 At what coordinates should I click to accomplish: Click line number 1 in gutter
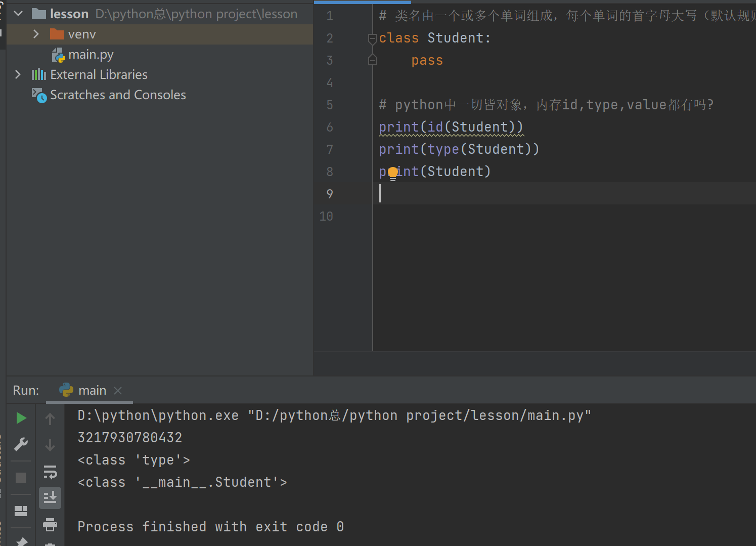(x=330, y=16)
